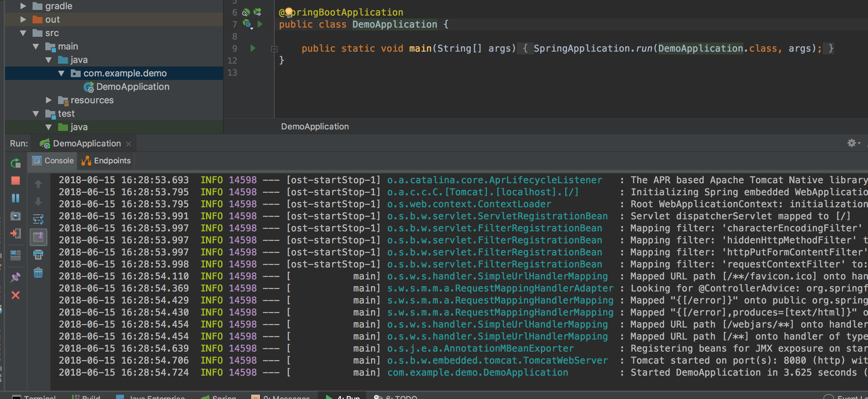Screen dimensions: 868x399
Task: Toggle soft-wrap in the console
Action: [38, 219]
